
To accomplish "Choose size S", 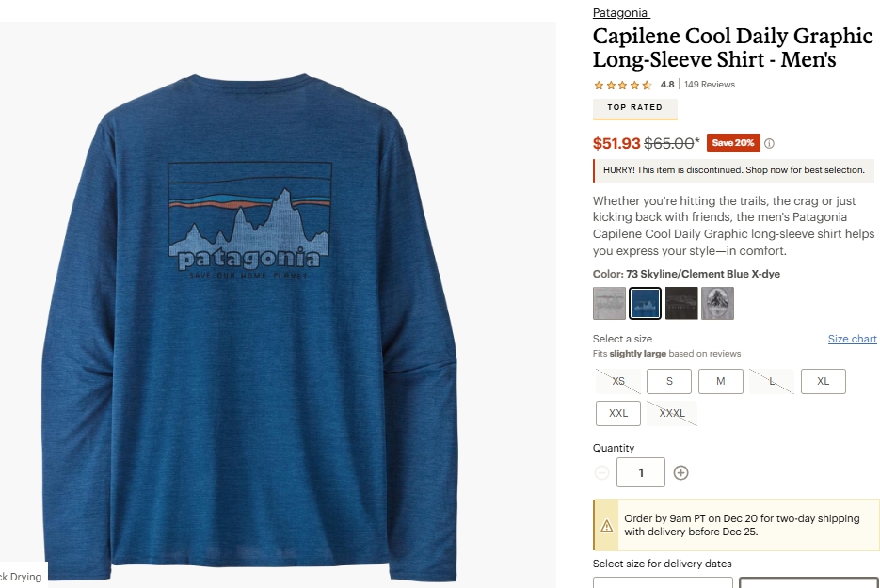I will tap(669, 382).
